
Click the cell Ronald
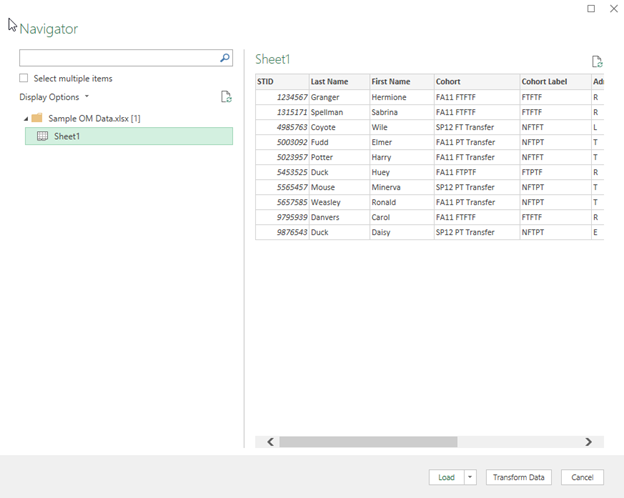pyautogui.click(x=402, y=202)
